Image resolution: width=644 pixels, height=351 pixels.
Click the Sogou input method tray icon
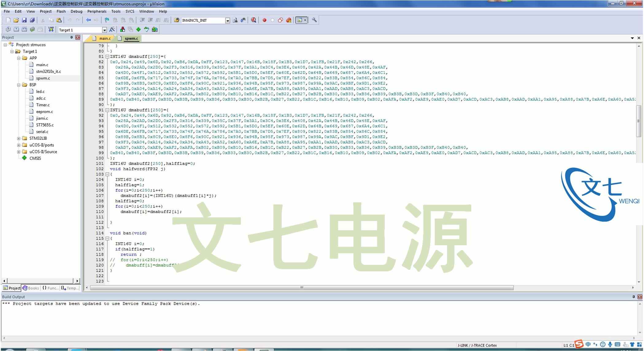(579, 344)
